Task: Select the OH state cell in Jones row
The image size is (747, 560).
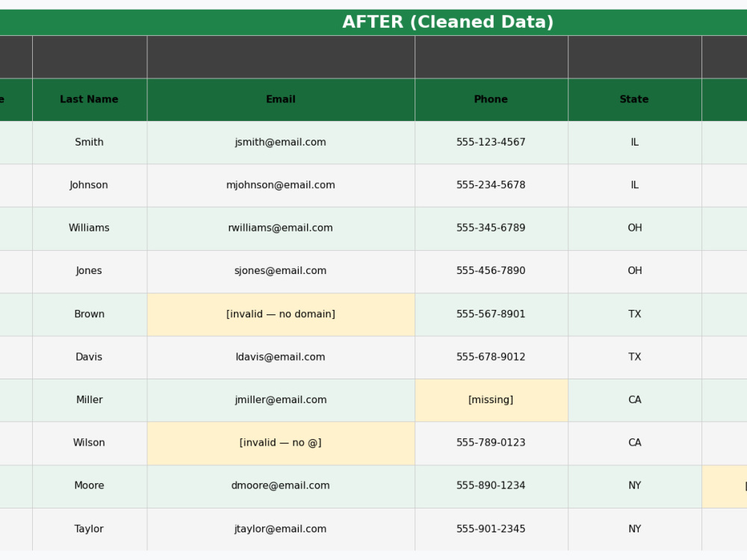Action: point(634,271)
